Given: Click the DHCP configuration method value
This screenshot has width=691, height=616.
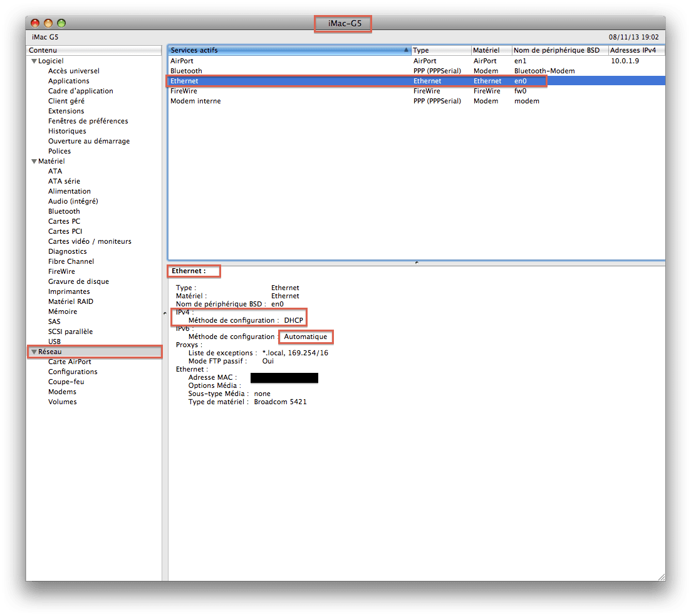Looking at the screenshot, I should 293,321.
